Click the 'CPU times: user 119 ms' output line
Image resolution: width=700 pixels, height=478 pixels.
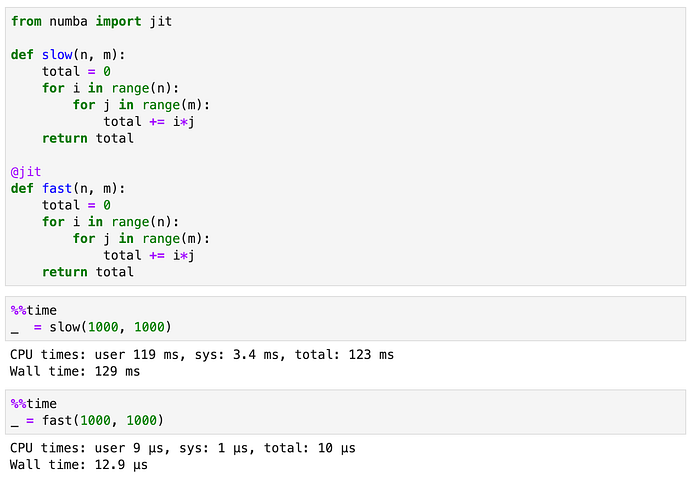(x=202, y=355)
